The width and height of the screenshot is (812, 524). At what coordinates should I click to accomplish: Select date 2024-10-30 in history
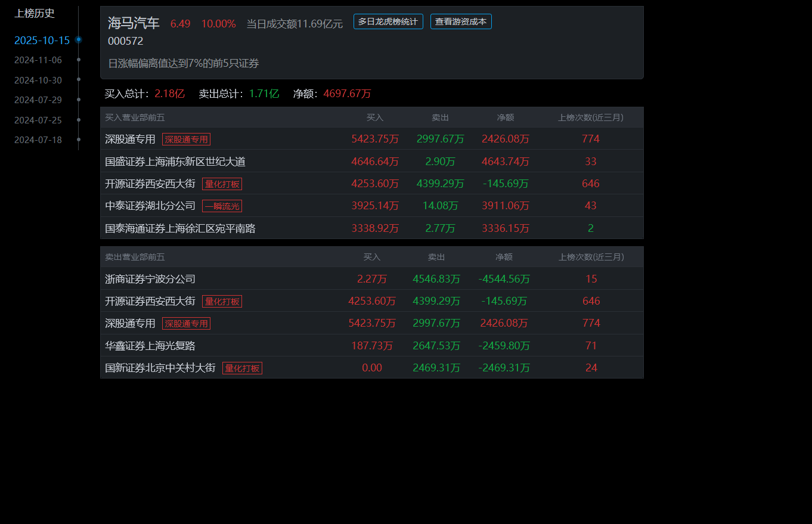pyautogui.click(x=38, y=80)
